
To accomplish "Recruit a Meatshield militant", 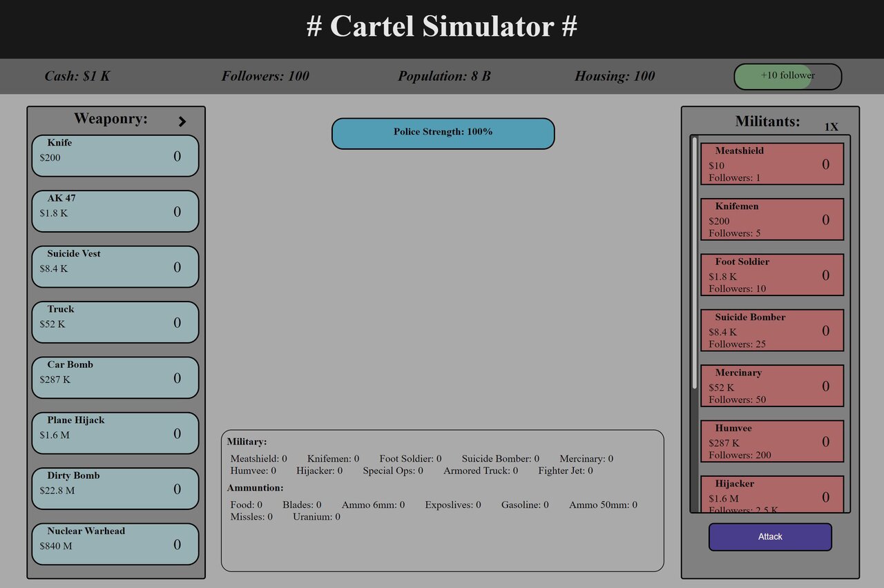I will (771, 164).
